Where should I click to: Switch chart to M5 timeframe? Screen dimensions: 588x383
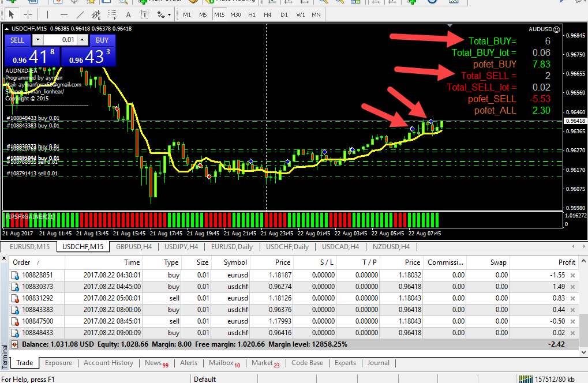[203, 14]
